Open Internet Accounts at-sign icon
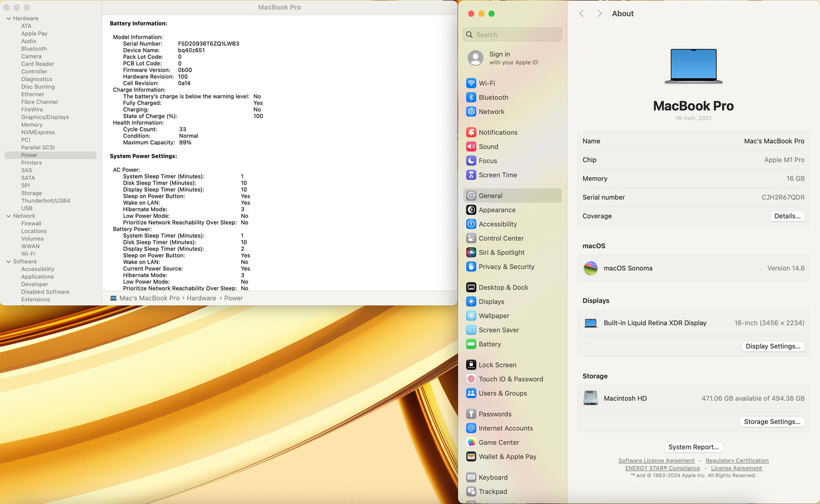 [471, 428]
